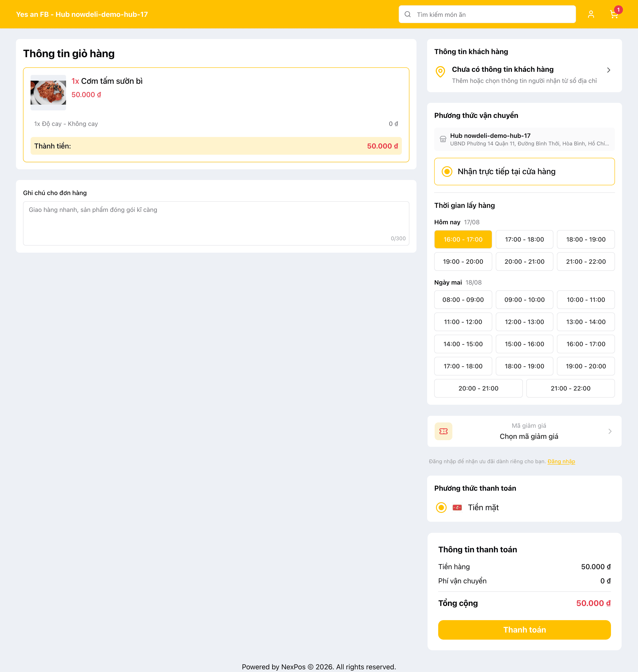Click the discount coupon ticket icon
Viewport: 638px width, 672px height.
(443, 431)
